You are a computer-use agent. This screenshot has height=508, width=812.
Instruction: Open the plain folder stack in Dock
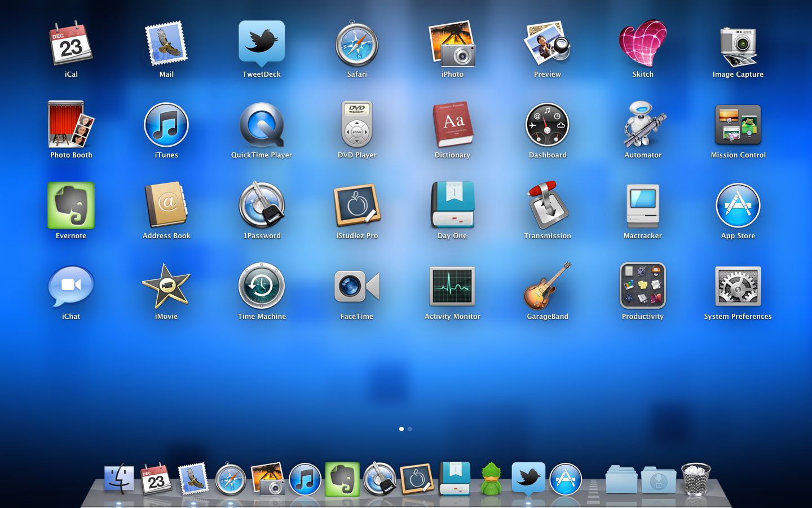tap(621, 480)
